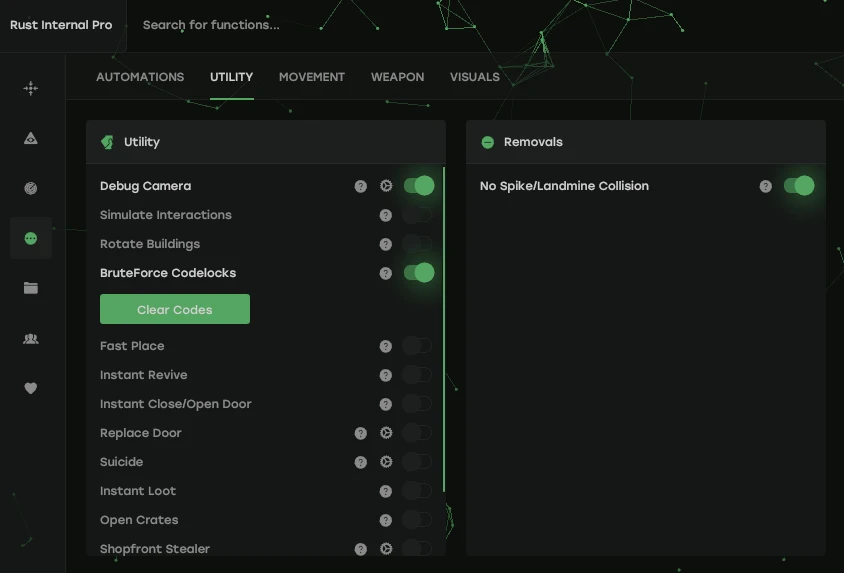The image size is (844, 573).
Task: Show help for Debug Camera
Action: coord(361,186)
